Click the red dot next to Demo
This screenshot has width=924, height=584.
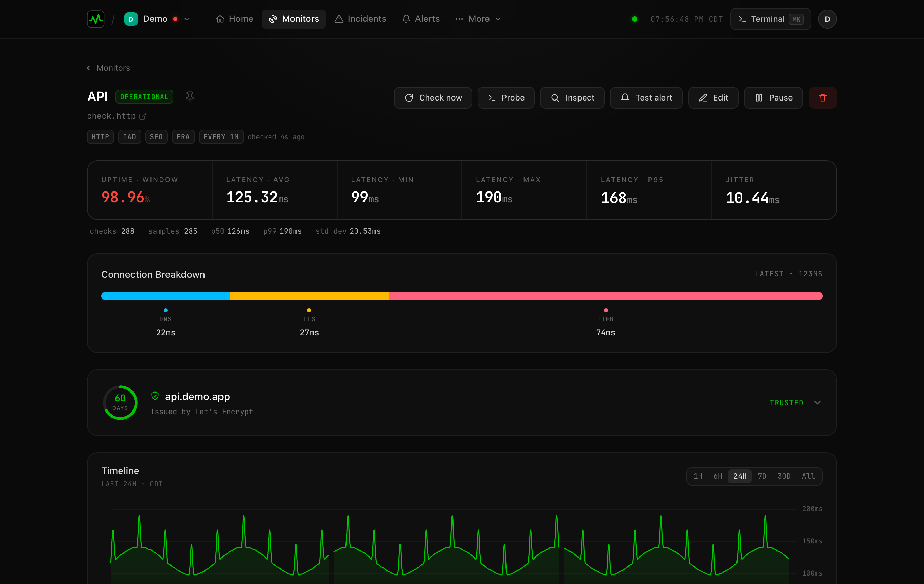[x=175, y=19]
